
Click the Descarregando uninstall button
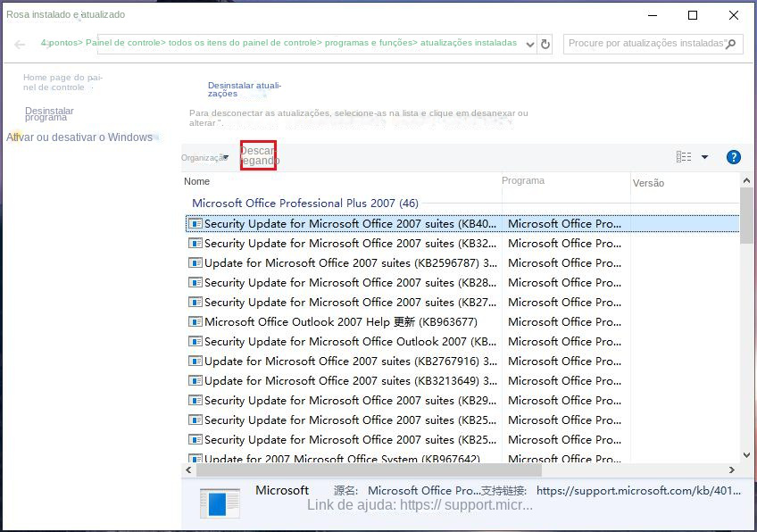point(259,155)
